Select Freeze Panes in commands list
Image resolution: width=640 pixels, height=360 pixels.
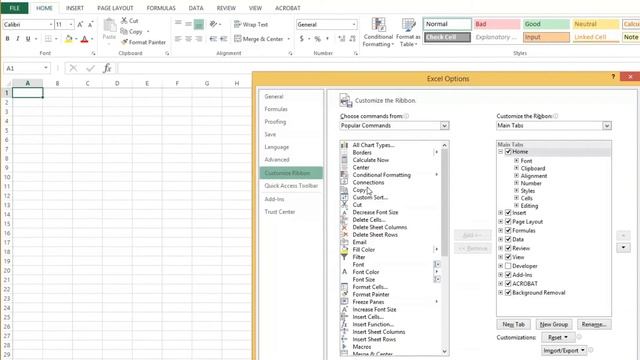(x=390, y=302)
